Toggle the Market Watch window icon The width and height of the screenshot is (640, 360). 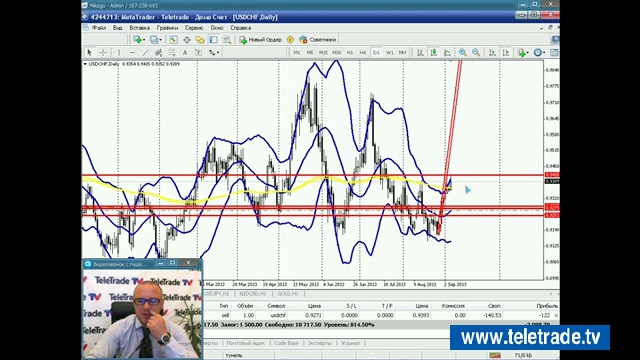173,40
